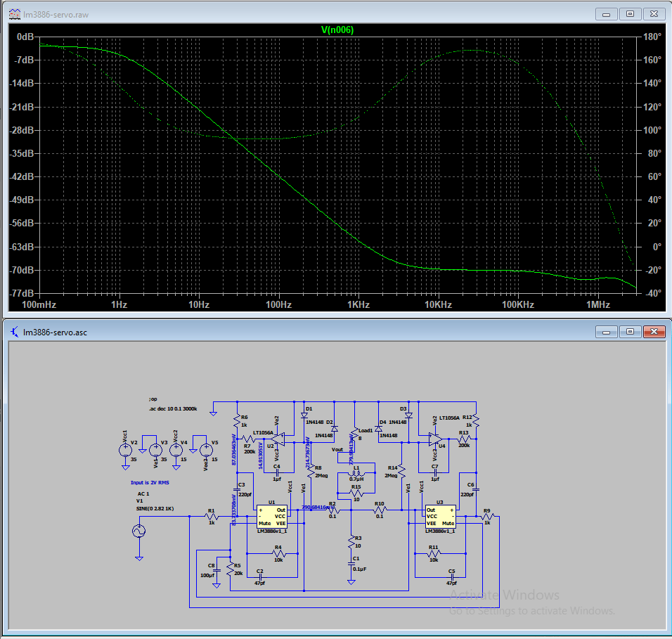Screen dimensions: 672x639
Task: Select resistor R9 1k
Action: point(487,517)
